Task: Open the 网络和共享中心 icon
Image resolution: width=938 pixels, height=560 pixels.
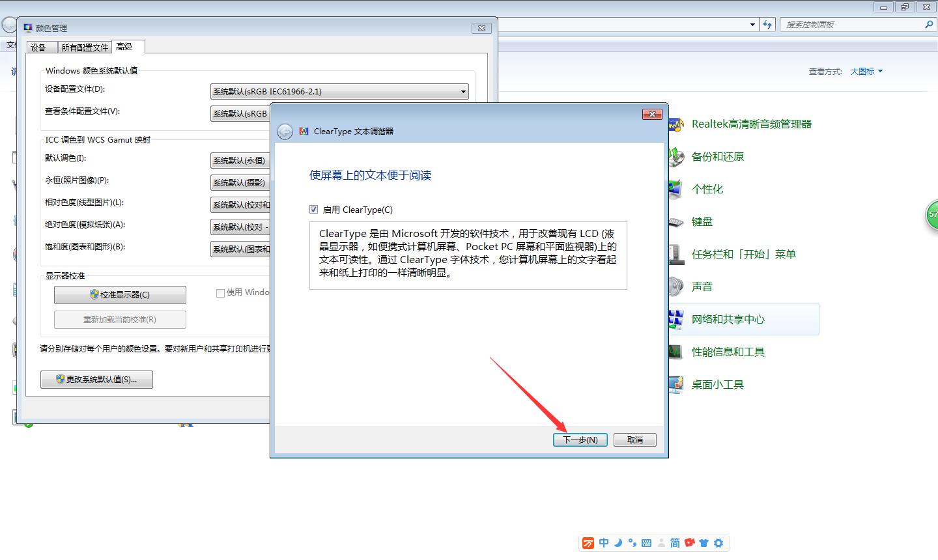Action: click(675, 319)
